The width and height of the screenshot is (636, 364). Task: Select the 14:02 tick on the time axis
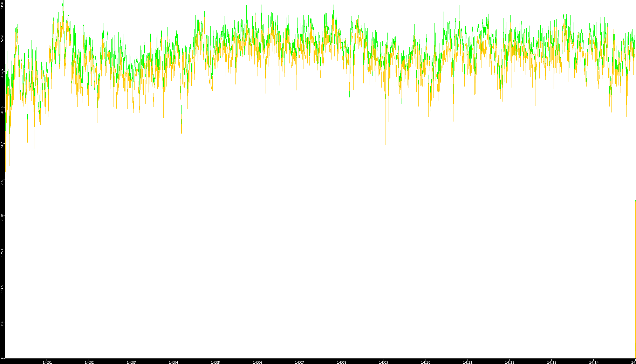point(89,362)
